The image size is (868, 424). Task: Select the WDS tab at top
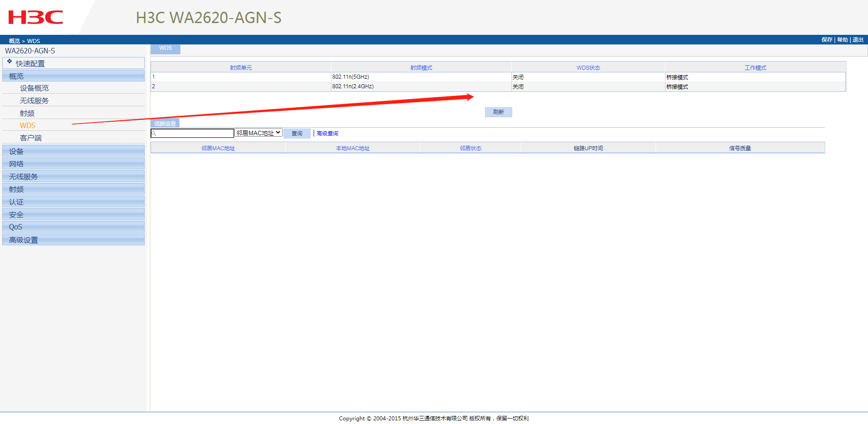[x=165, y=48]
